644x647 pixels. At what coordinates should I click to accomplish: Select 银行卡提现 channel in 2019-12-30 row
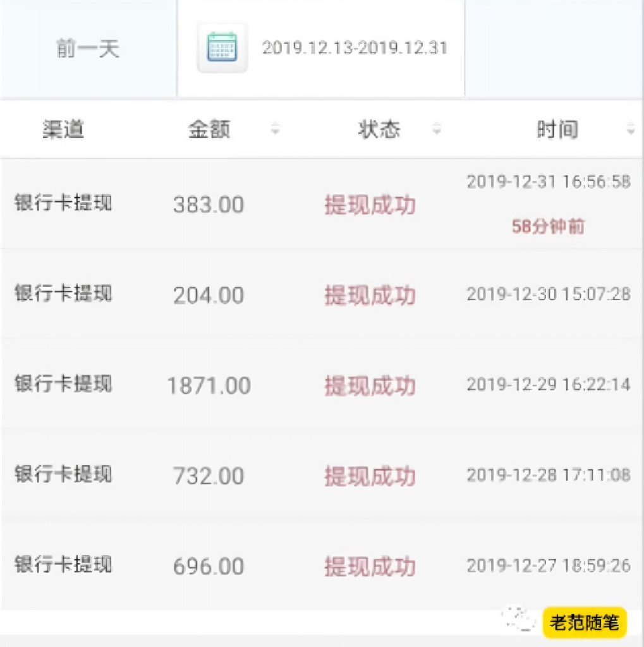tap(63, 293)
